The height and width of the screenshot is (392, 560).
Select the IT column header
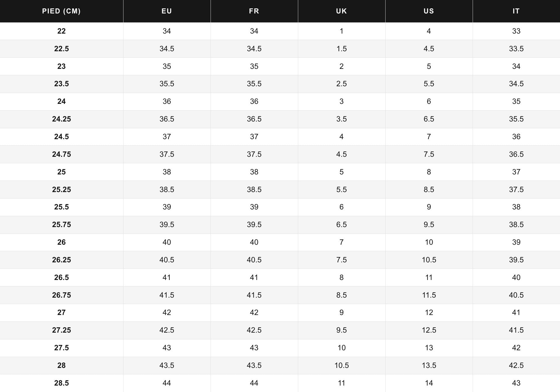[516, 11]
